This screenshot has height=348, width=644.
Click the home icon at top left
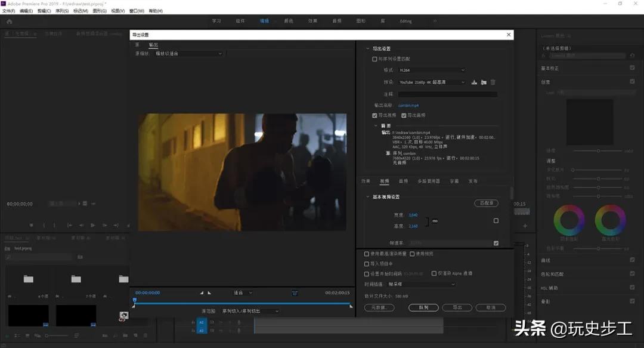(9, 21)
